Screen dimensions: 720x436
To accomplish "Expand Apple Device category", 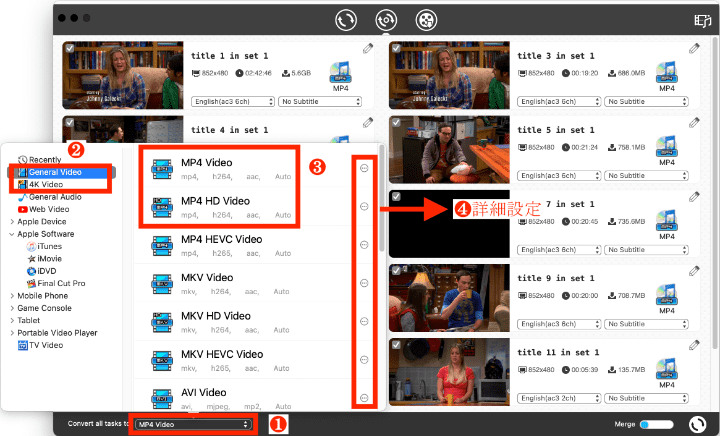I will 12,222.
